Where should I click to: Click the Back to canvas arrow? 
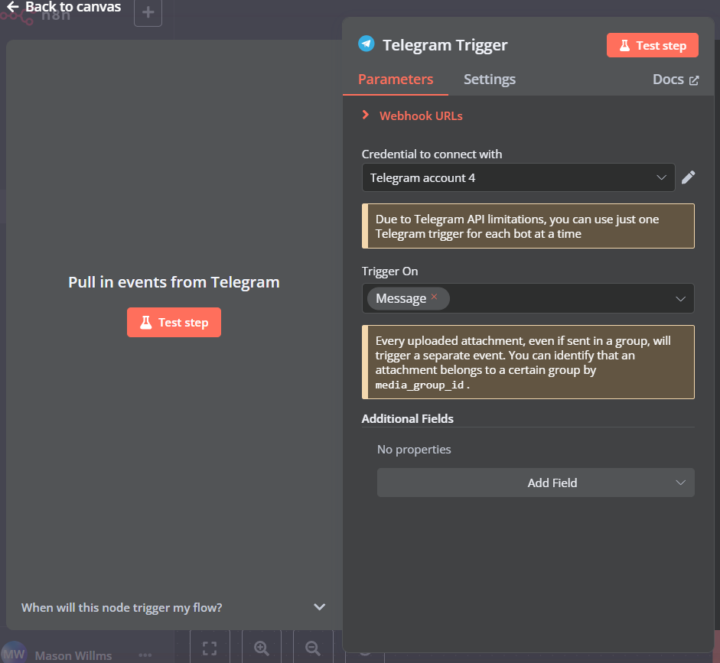tap(13, 6)
